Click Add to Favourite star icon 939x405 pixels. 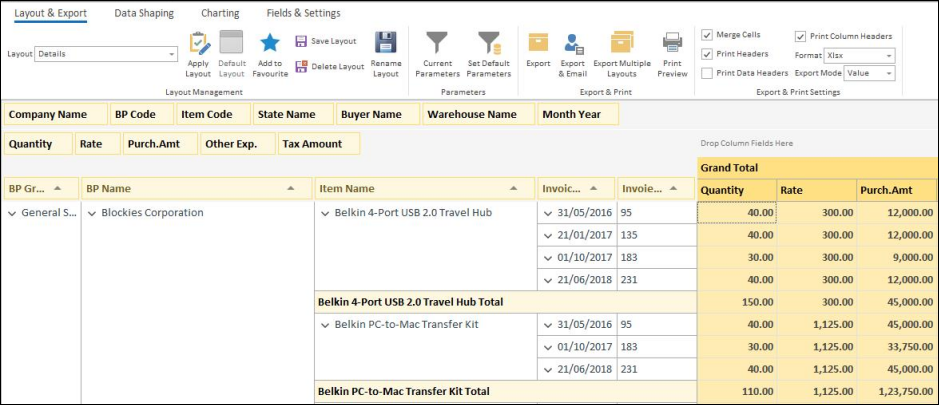point(269,44)
